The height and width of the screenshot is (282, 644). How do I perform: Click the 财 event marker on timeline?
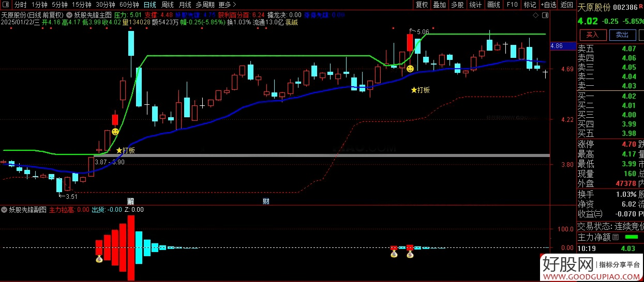pyautogui.click(x=266, y=201)
